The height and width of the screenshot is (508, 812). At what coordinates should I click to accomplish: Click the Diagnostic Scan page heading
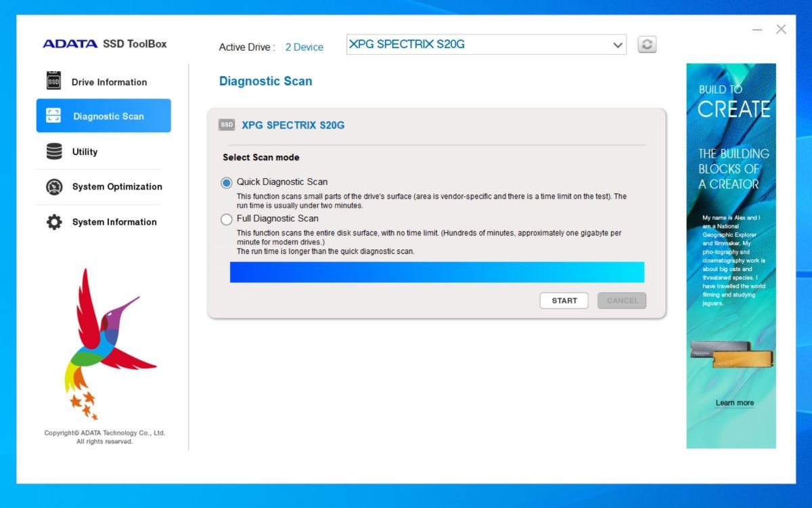tap(266, 81)
